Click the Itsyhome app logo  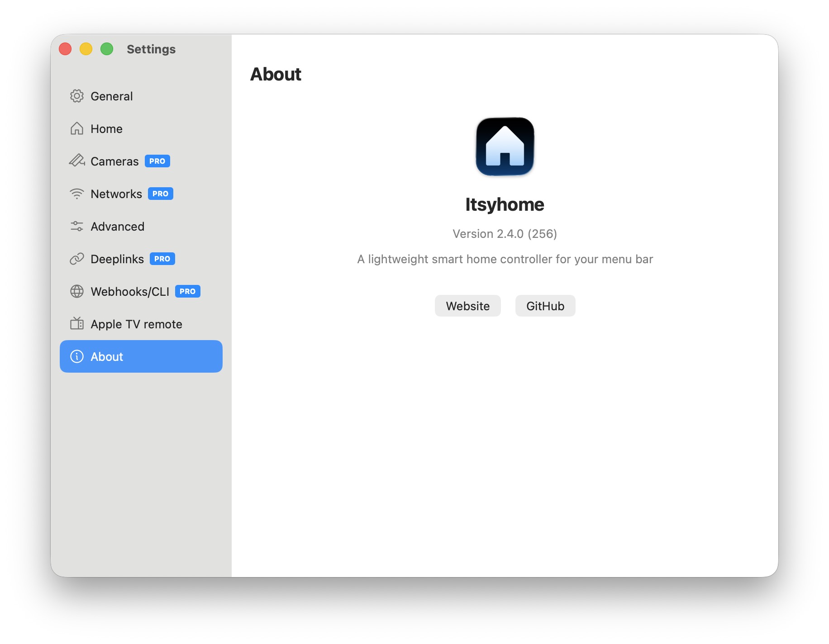coord(505,147)
